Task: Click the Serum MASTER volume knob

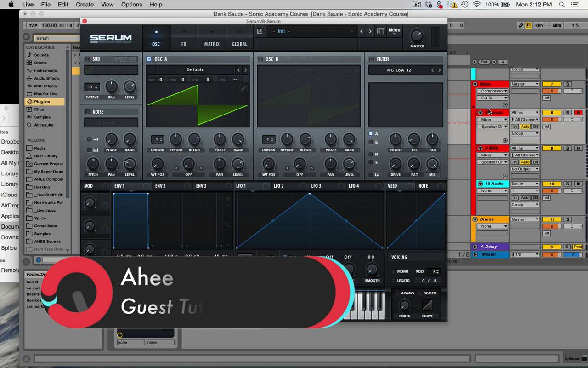Action: [x=417, y=35]
